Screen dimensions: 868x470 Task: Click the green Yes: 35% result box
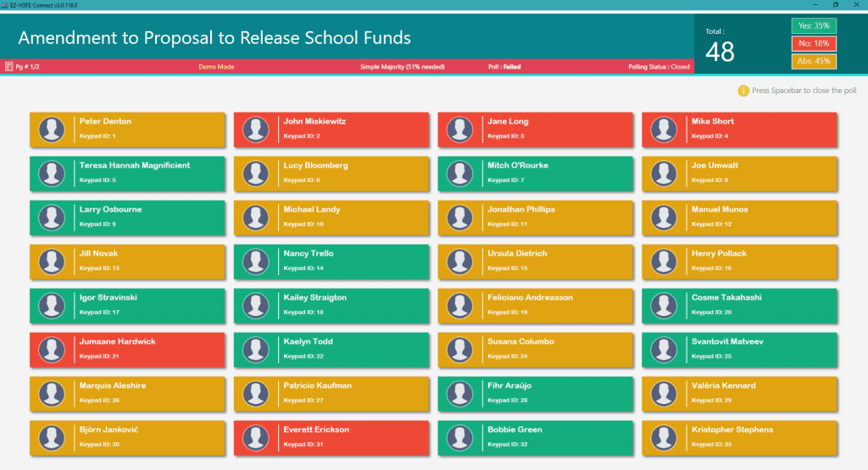(x=814, y=25)
